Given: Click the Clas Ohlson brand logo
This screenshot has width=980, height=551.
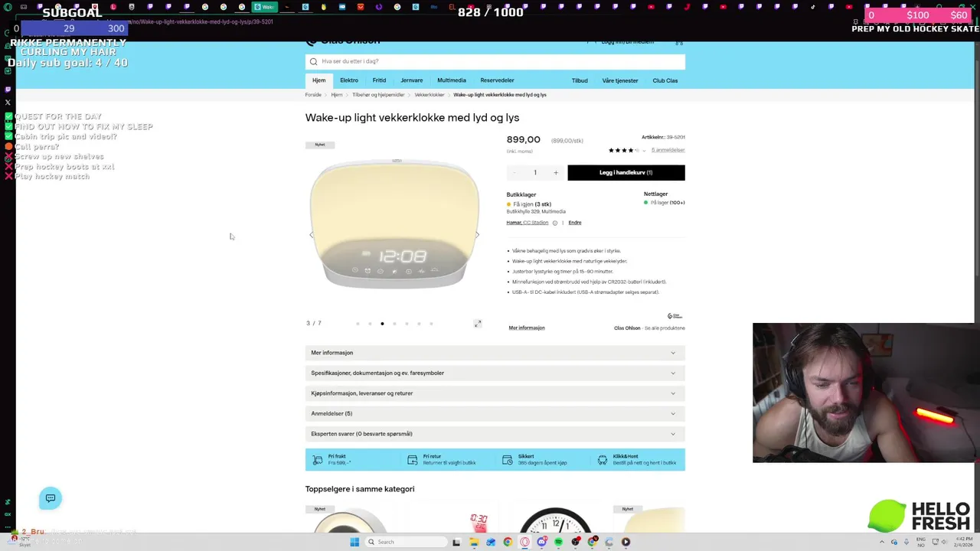Looking at the screenshot, I should pyautogui.click(x=675, y=316).
